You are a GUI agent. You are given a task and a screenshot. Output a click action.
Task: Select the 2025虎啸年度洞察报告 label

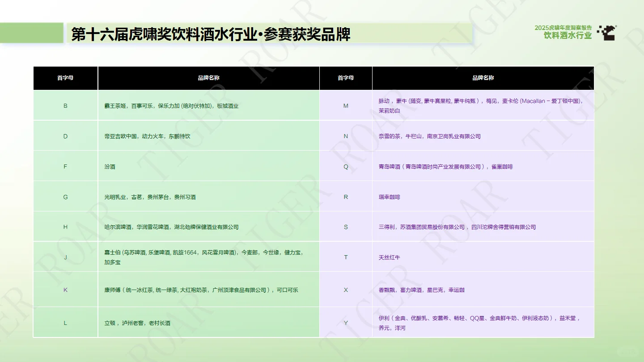click(x=564, y=27)
